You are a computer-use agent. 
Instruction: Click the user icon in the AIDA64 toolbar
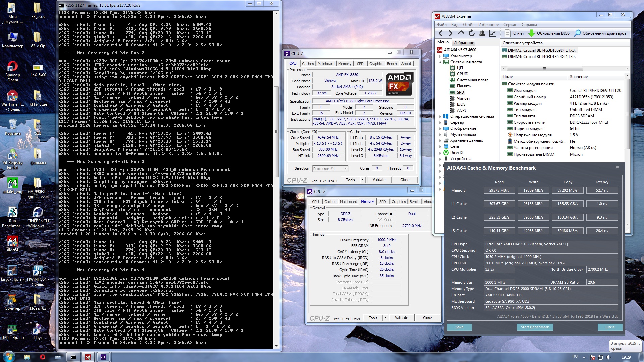tap(482, 33)
